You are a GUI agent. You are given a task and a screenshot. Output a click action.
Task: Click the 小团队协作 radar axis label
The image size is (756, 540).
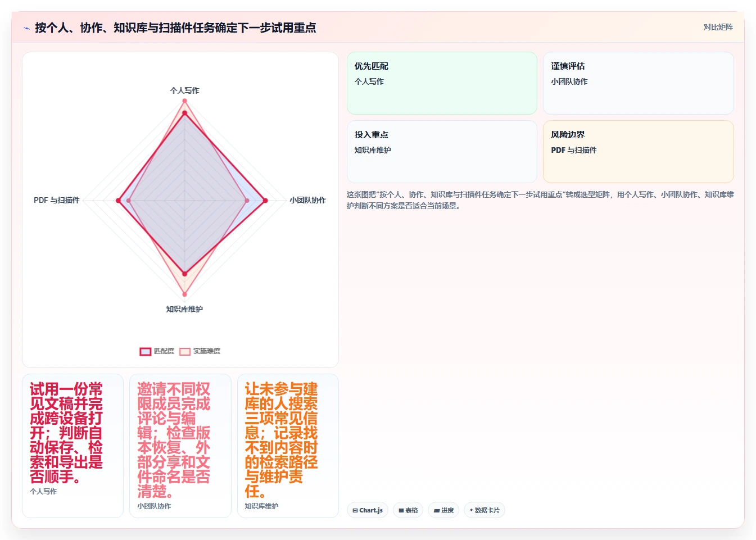pyautogui.click(x=307, y=200)
